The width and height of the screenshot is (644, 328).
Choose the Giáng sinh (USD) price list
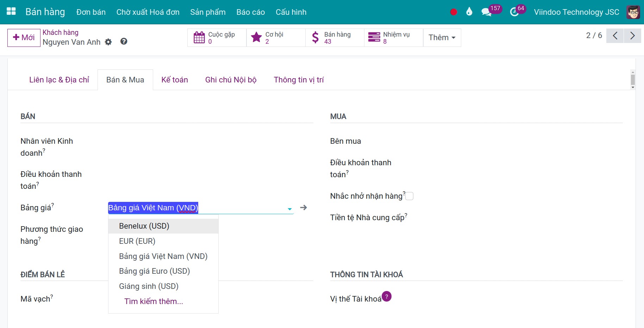(149, 286)
